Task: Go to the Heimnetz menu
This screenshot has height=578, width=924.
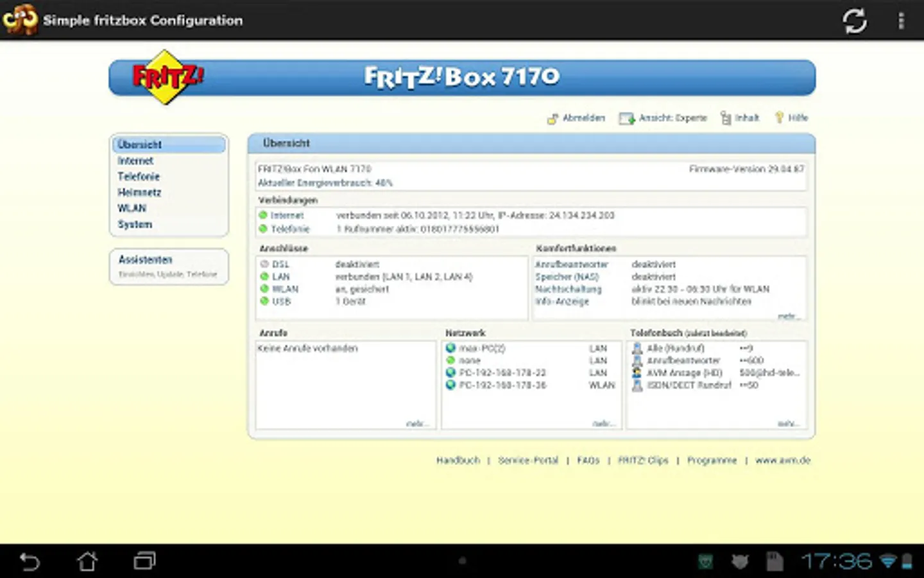Action: (139, 193)
